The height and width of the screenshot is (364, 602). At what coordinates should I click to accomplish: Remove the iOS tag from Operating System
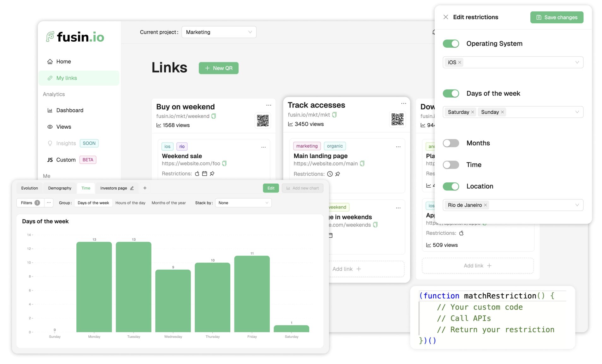pos(460,62)
